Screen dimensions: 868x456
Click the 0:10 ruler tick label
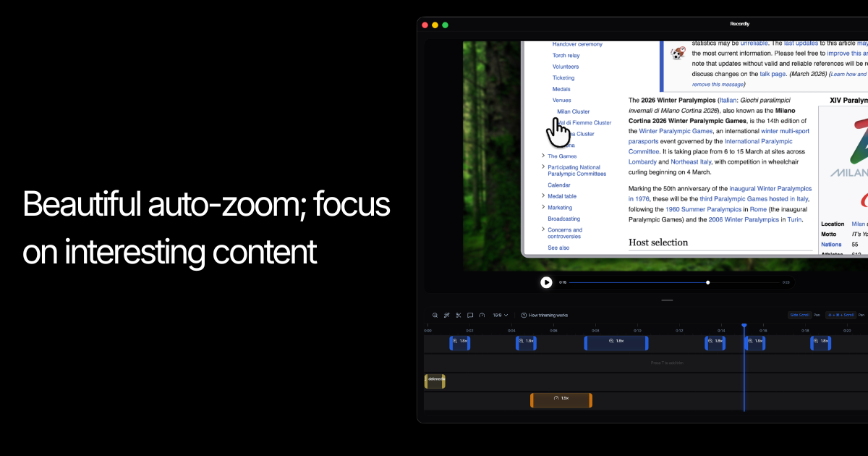[x=637, y=330]
